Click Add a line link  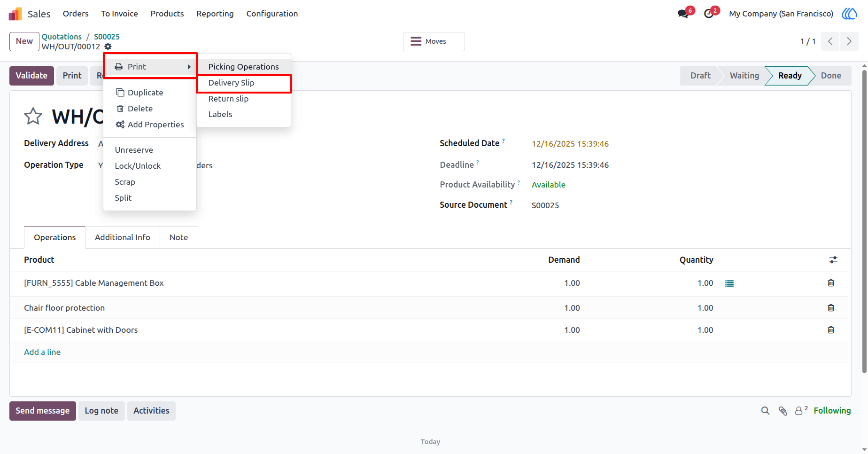[42, 352]
